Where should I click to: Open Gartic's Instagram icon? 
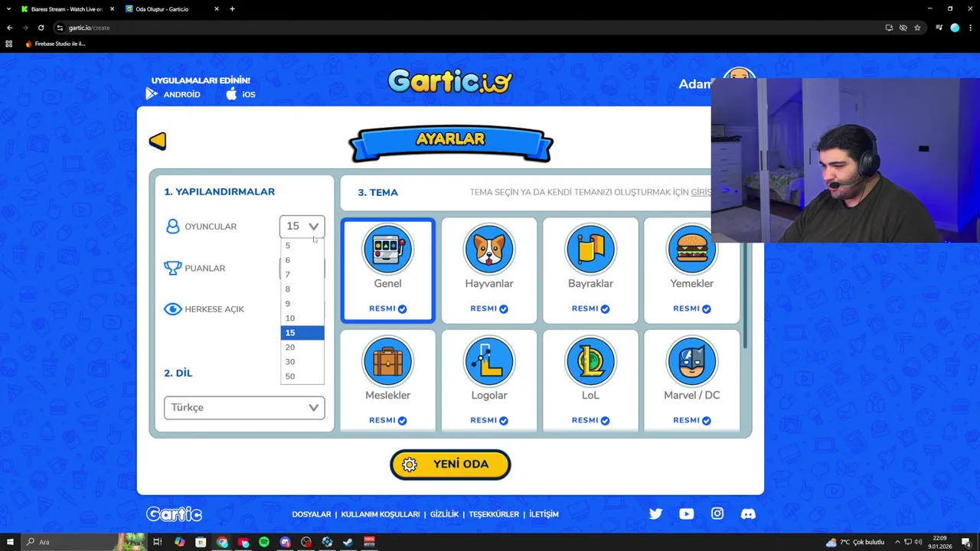(x=717, y=514)
